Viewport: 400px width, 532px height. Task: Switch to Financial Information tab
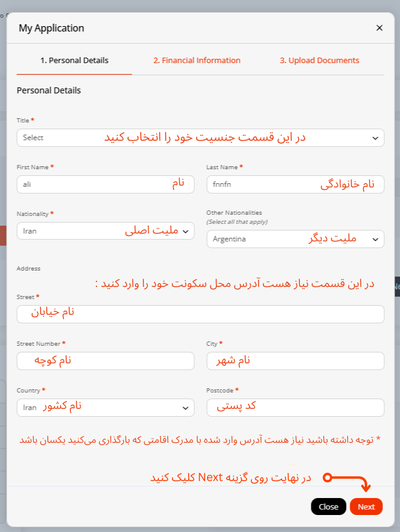tap(197, 61)
